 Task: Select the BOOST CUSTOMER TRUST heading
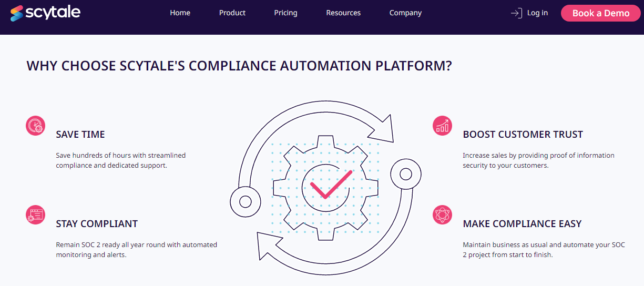point(523,135)
